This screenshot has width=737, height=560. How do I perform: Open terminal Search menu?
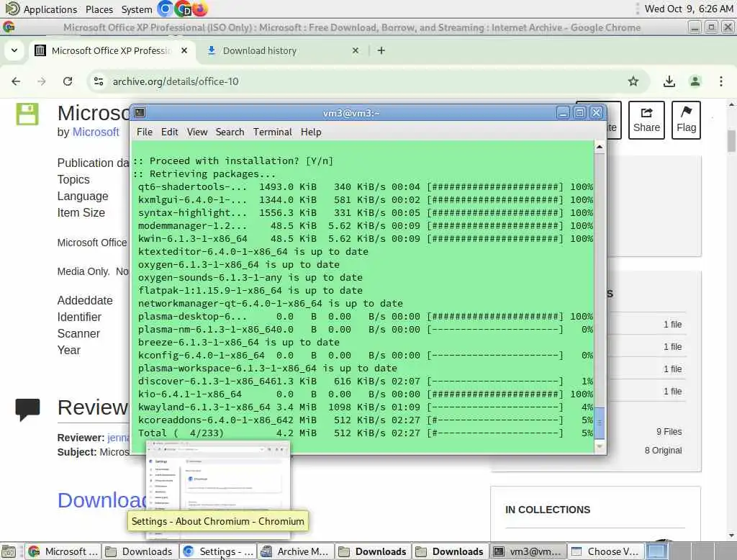coord(230,132)
